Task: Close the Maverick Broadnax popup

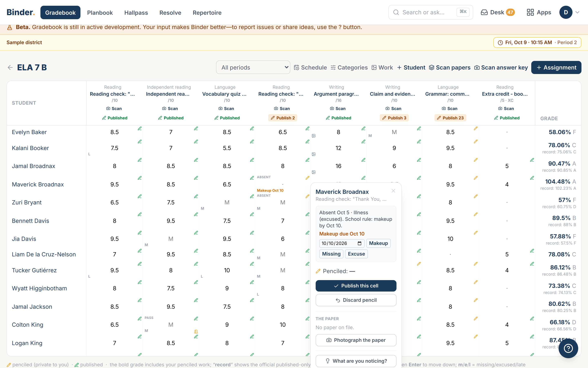Action: (x=393, y=191)
